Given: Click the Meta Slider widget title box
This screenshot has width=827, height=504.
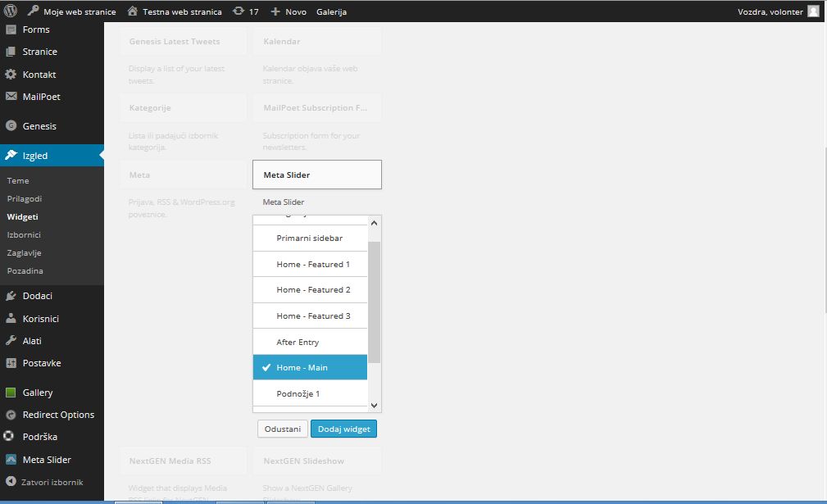Looking at the screenshot, I should click(x=317, y=175).
